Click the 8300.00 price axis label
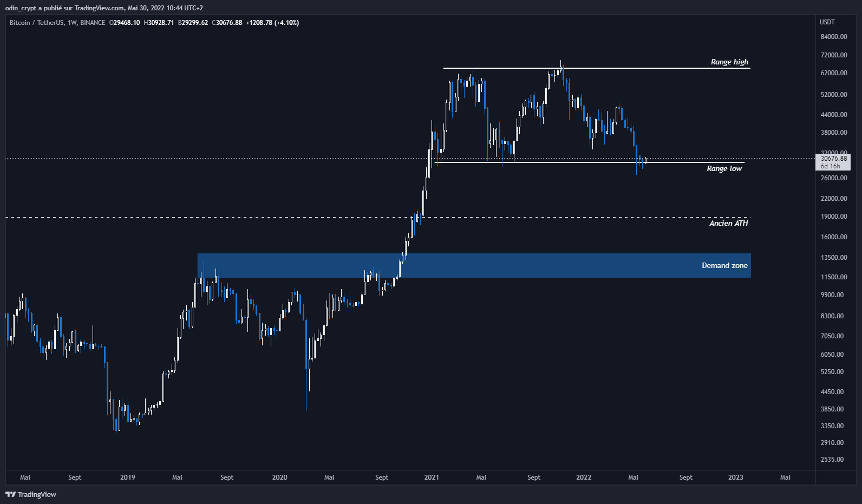Viewport: 862px width, 504px height. (832, 316)
